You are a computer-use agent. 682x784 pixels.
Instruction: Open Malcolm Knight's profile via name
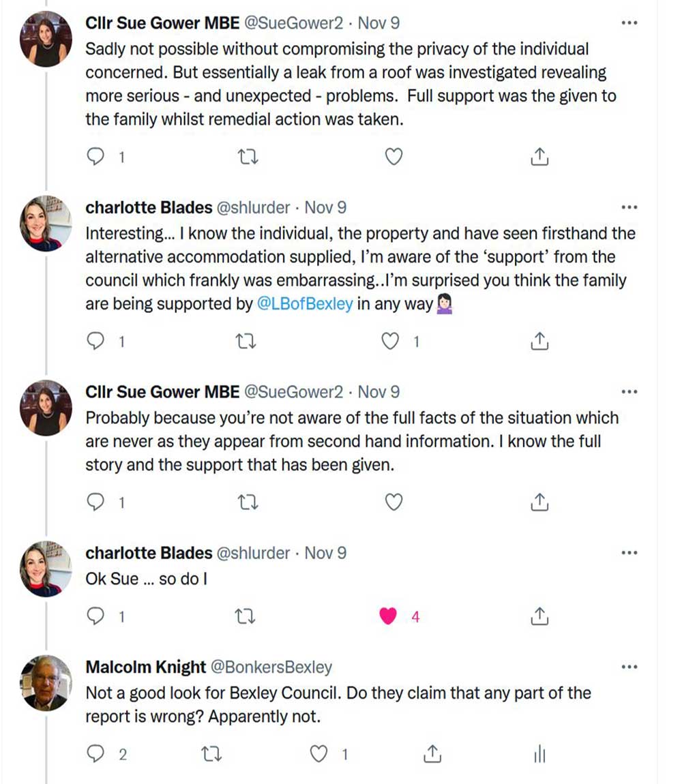tap(145, 667)
